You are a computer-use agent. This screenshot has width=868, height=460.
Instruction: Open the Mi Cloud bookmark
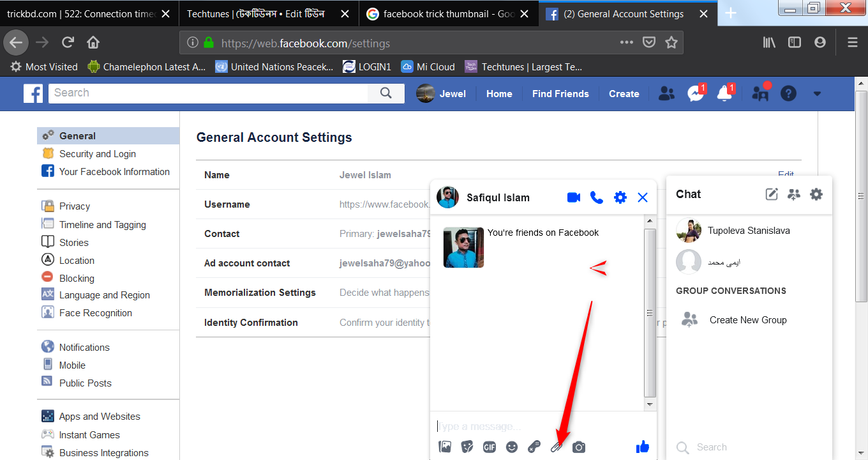coord(428,66)
